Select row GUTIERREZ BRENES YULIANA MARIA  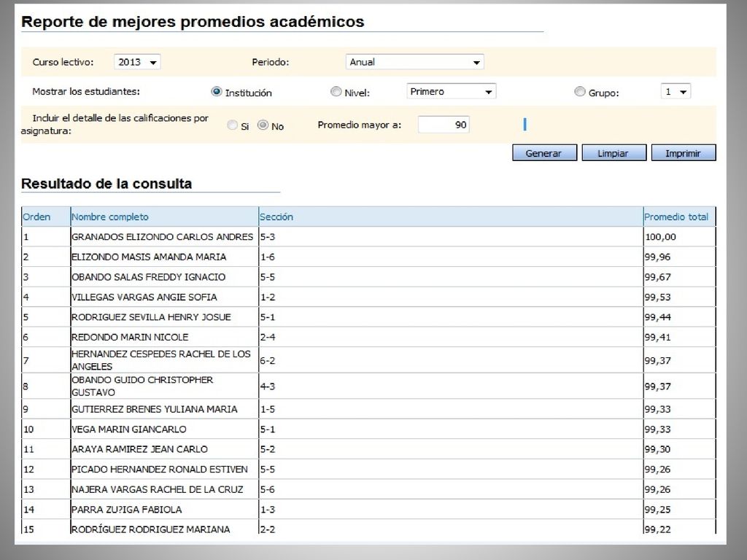pyautogui.click(x=368, y=409)
